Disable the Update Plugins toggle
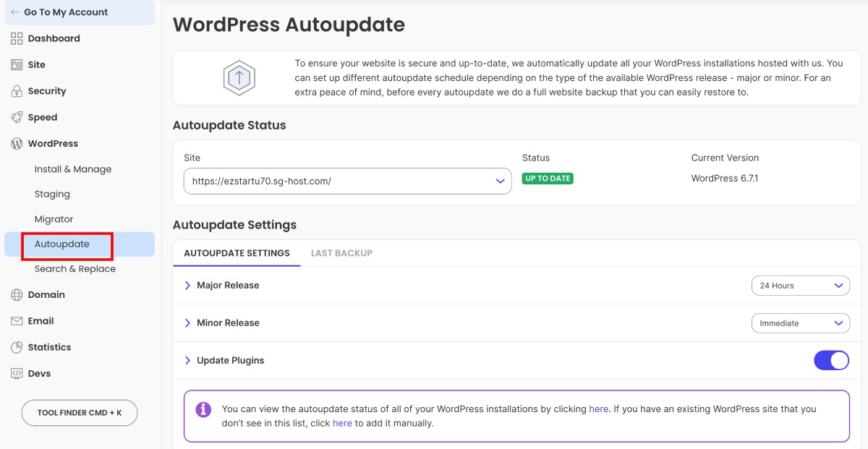Viewport: 868px width, 449px height. tap(831, 359)
